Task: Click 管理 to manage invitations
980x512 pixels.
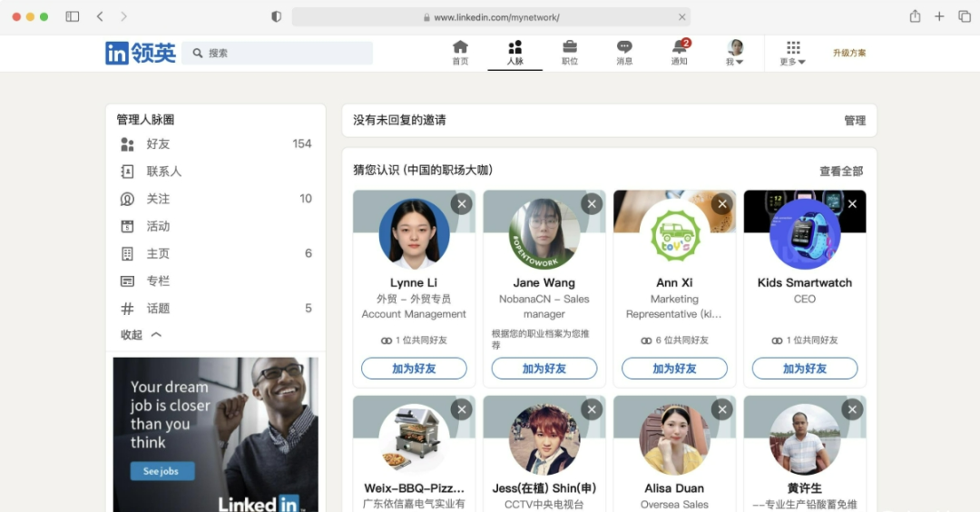Action: coord(855,121)
